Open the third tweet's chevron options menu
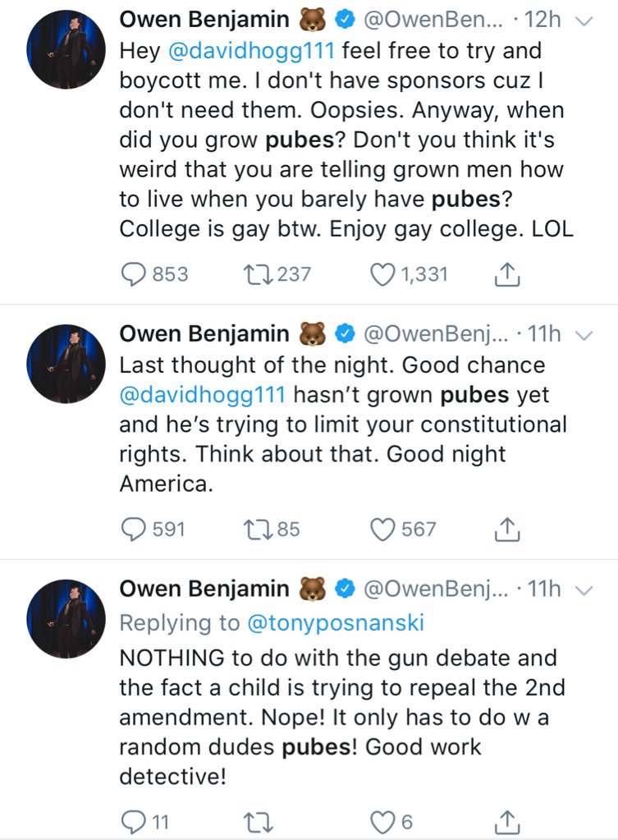 584,589
